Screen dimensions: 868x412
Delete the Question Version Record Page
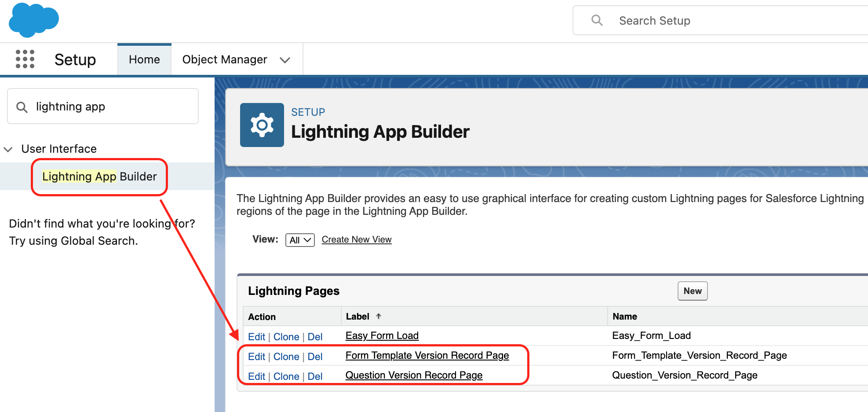pyautogui.click(x=315, y=376)
